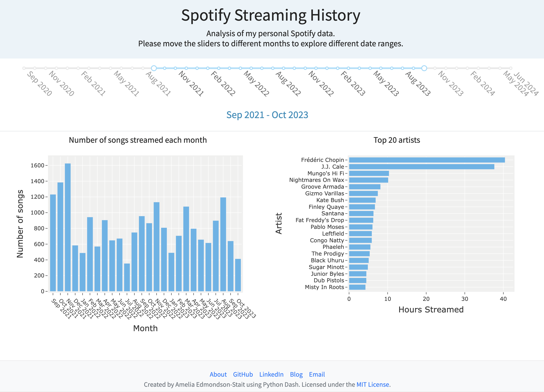Screen dimensions: 544x392
Task: Click the shortest Jul 2022 bar in songs chart
Action: click(x=127, y=277)
